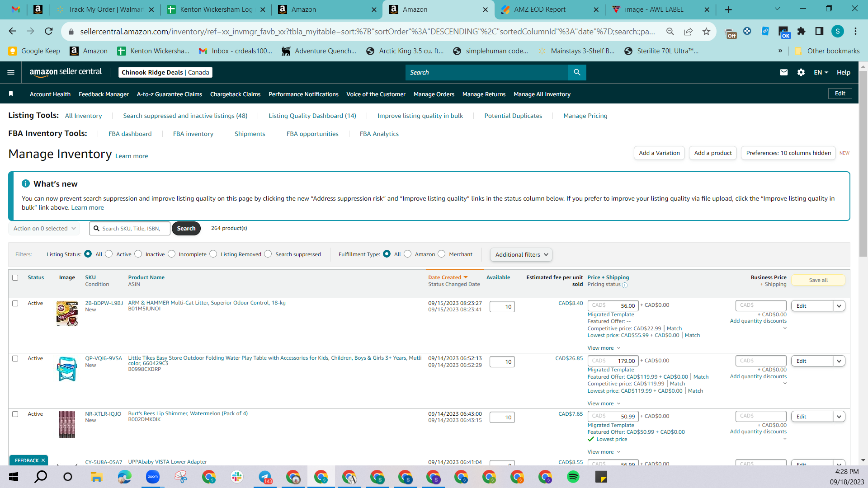Click the inventory Search button
Screen dimensions: 868x488
tap(186, 229)
